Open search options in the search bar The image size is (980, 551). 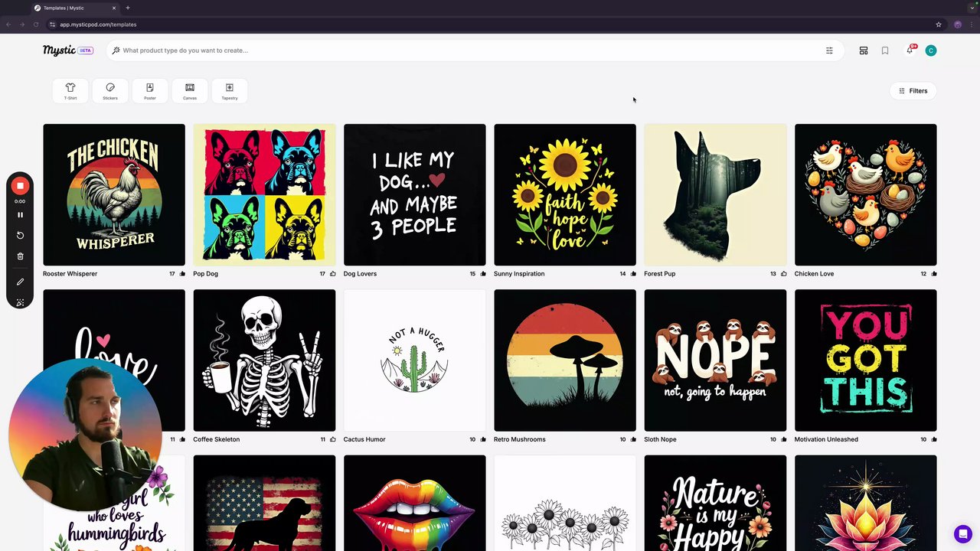click(829, 51)
